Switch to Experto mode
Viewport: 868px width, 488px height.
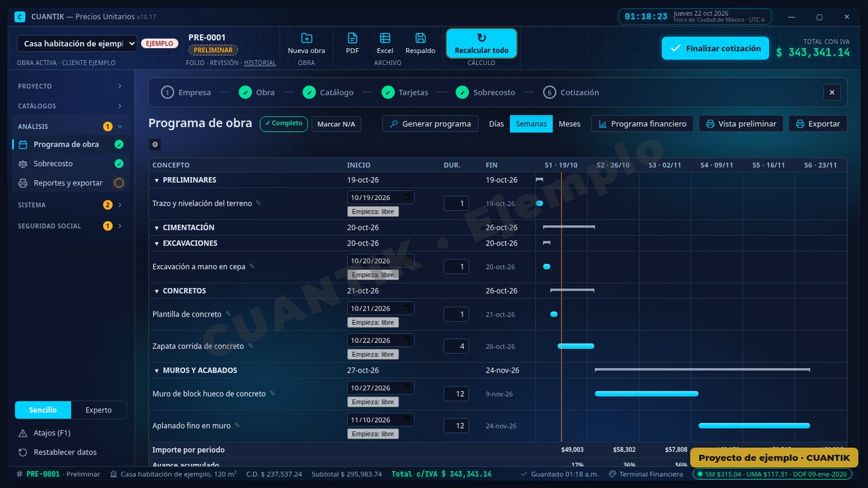pyautogui.click(x=98, y=410)
